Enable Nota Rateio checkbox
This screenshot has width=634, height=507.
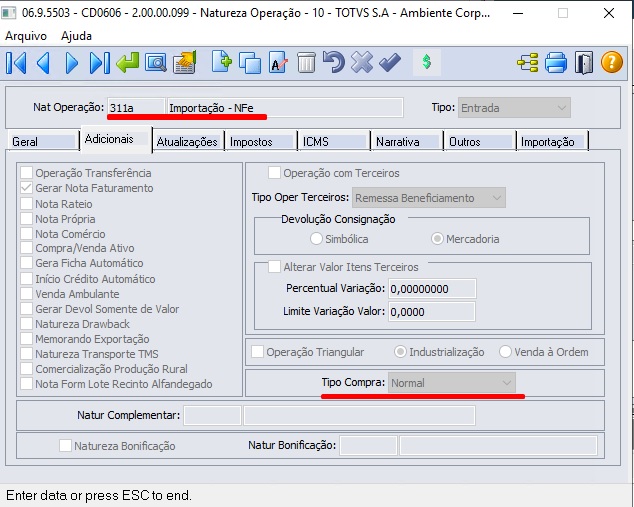pos(27,203)
